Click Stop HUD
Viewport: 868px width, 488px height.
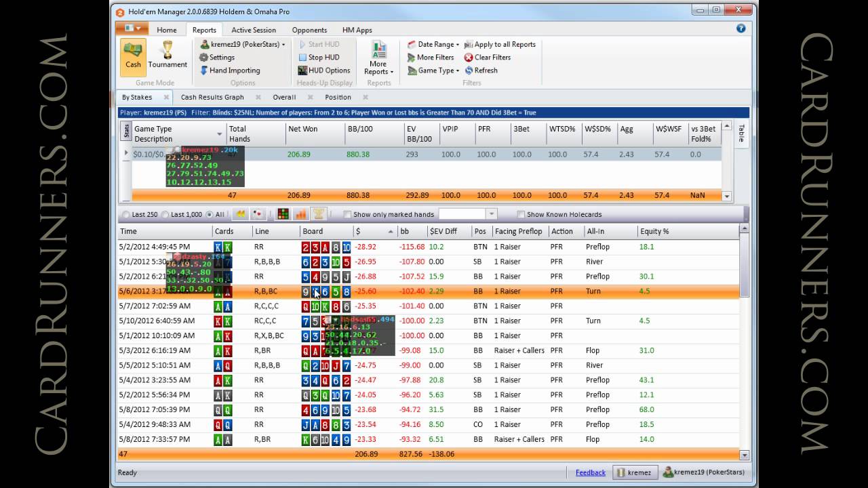click(x=319, y=58)
